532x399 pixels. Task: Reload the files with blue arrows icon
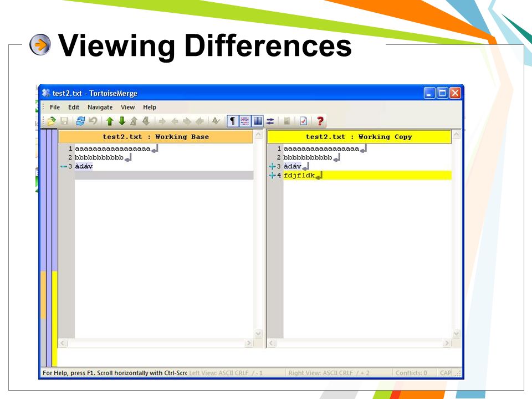tap(81, 121)
